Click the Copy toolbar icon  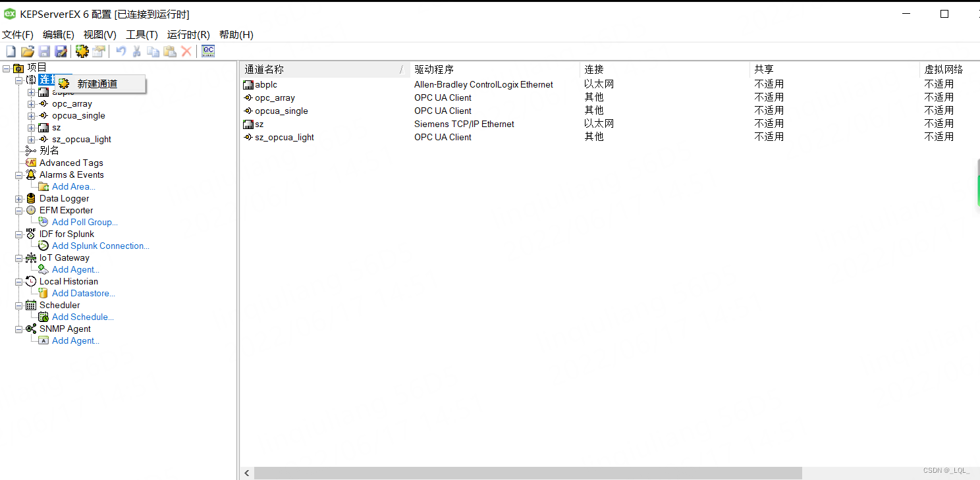pos(153,51)
